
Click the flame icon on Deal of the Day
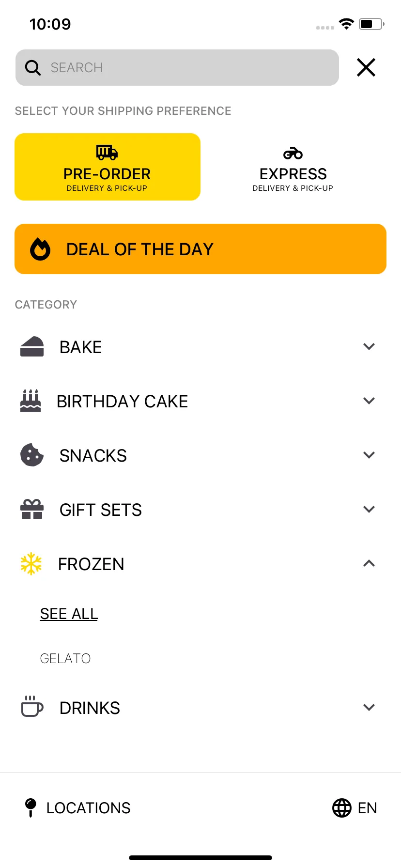[x=40, y=249]
